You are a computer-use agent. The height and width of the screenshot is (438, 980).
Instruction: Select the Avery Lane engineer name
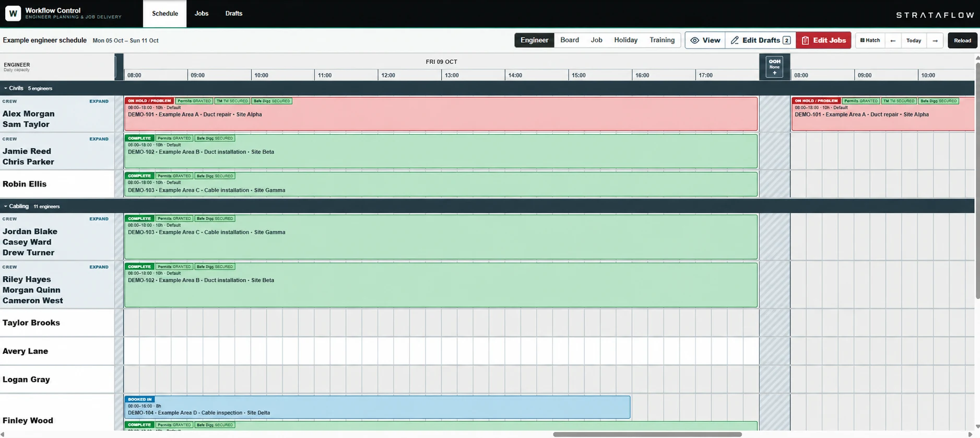pyautogui.click(x=25, y=351)
